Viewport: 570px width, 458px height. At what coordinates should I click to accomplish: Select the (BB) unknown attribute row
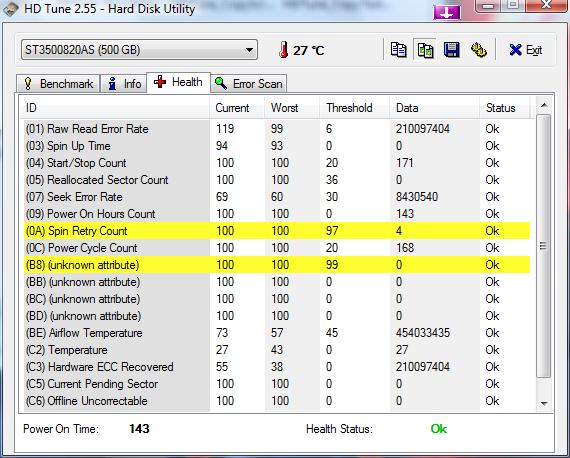pyautogui.click(x=277, y=282)
